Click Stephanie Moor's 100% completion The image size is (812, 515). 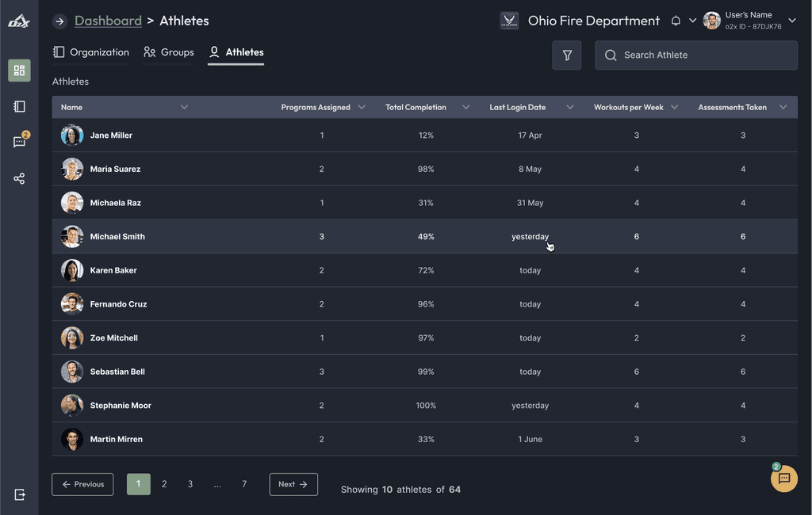426,406
